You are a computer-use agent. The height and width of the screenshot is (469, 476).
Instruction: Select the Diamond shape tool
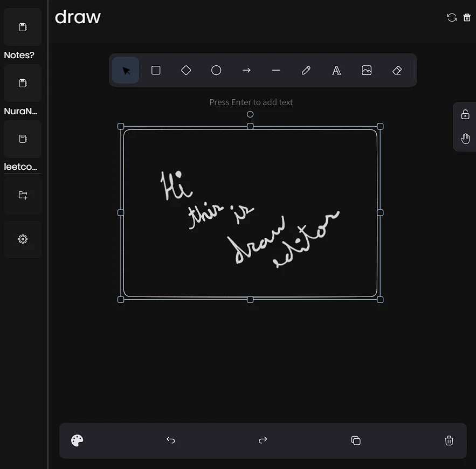pyautogui.click(x=186, y=71)
